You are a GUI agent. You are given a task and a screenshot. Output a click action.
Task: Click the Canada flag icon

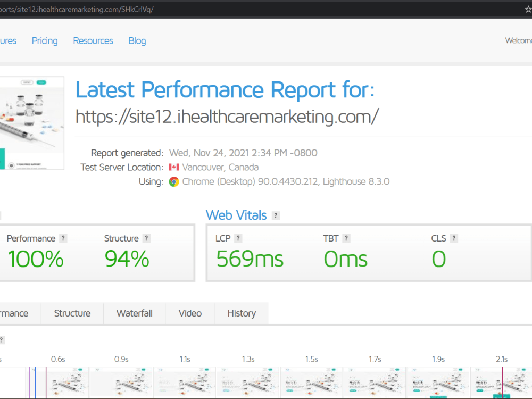(174, 167)
